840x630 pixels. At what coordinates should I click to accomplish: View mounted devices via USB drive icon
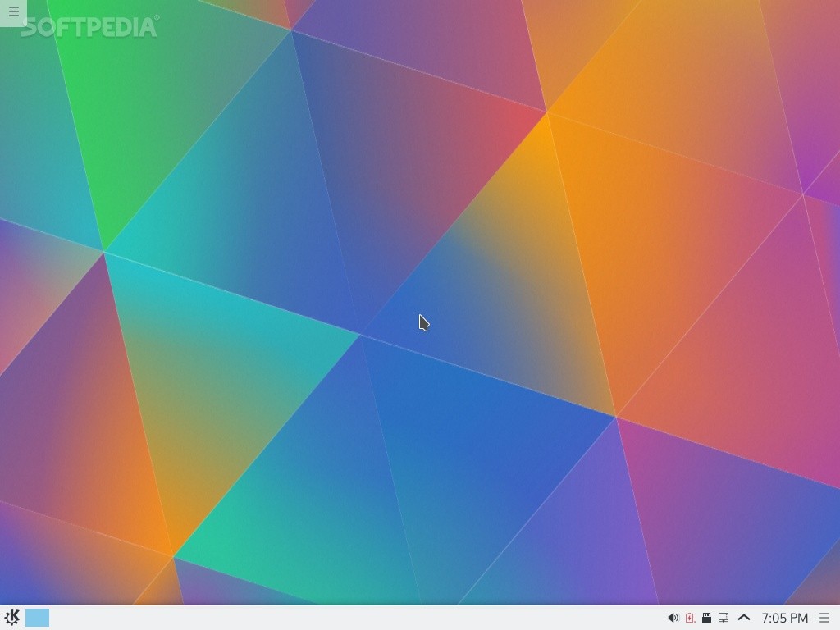[x=706, y=618]
